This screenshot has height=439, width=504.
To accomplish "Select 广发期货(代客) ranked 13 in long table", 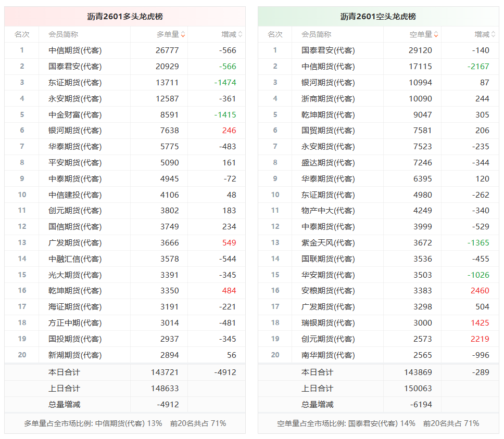I will point(75,242).
